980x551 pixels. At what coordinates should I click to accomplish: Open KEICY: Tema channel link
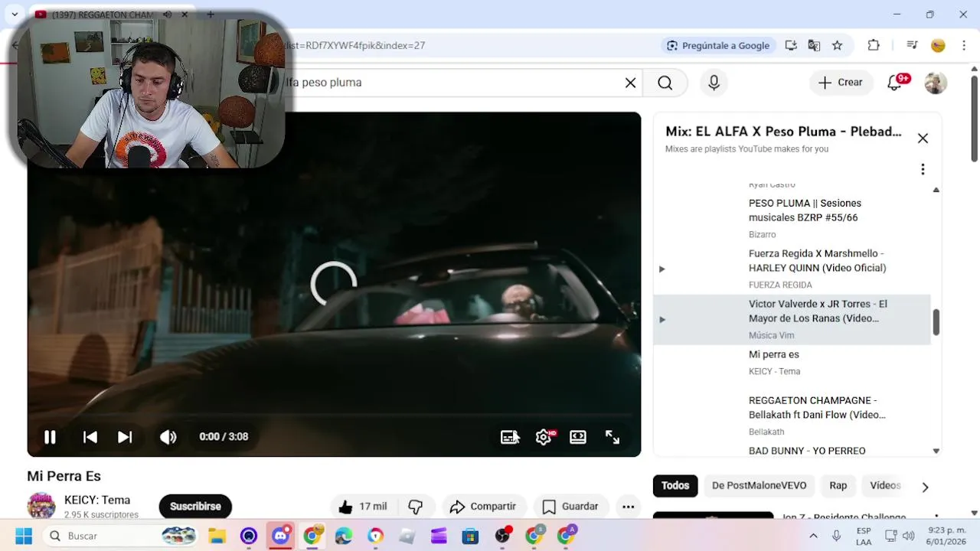tap(97, 500)
